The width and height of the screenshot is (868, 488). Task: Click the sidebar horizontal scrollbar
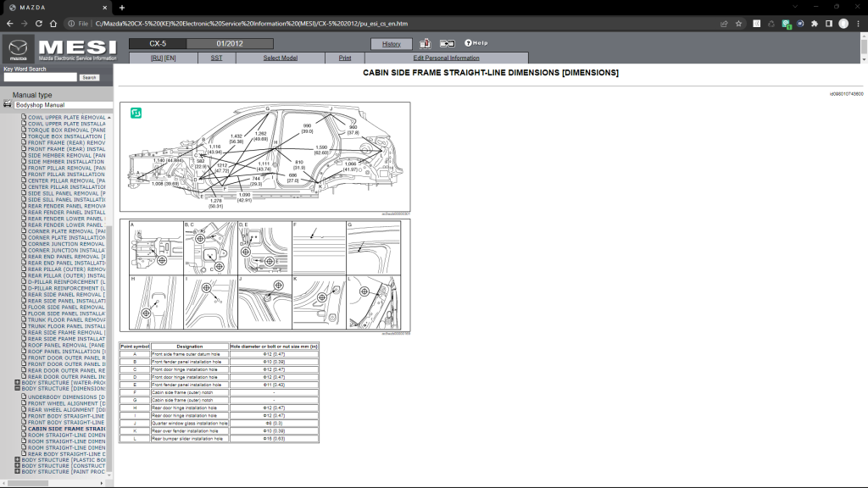coord(30,483)
